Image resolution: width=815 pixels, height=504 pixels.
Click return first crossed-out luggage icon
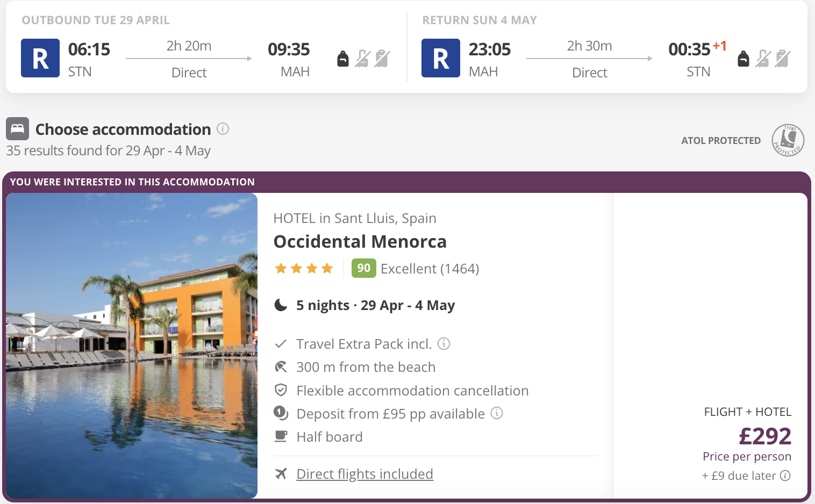coord(763,59)
